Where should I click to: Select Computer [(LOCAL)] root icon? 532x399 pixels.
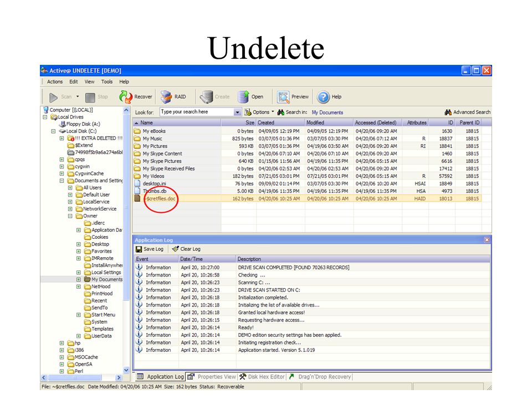[46, 110]
